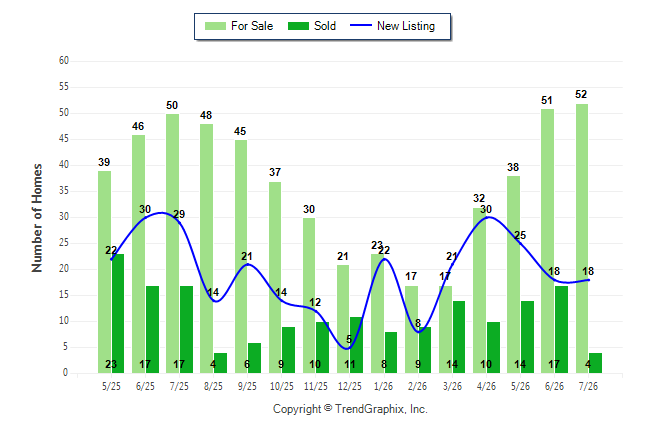This screenshot has height=434, width=646.
Task: Click the 6/26 For Sale bar labeled 51
Action: pos(548,241)
